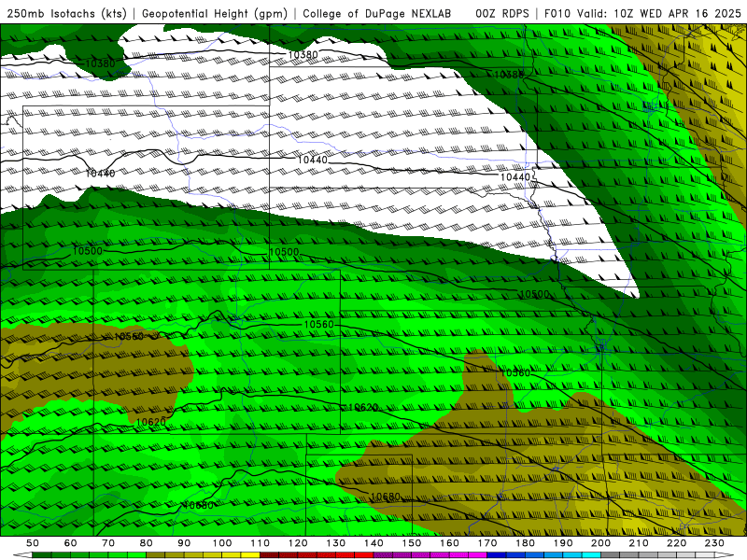Select the dark gray swatch just after 200
Image resolution: width=747 pixels, height=560 pixels.
(611, 554)
